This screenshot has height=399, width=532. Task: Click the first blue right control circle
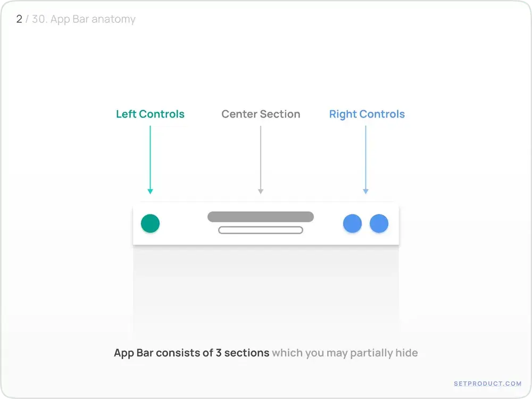click(352, 223)
